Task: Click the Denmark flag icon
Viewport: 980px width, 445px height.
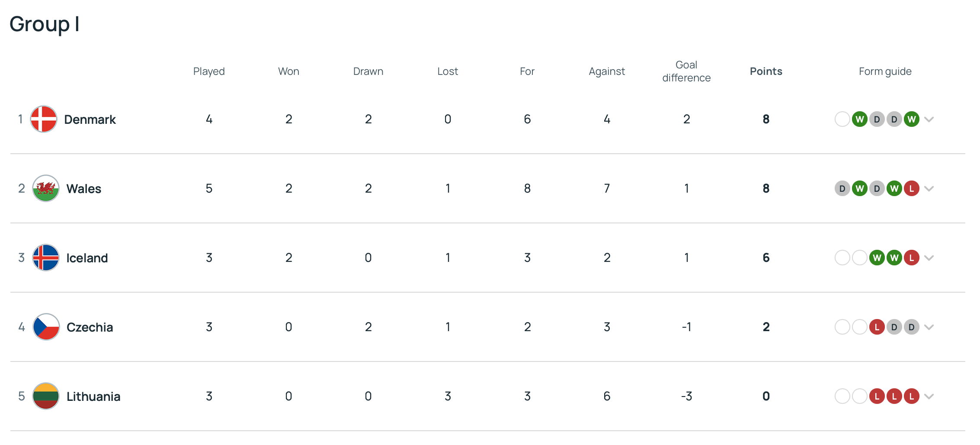Action: pyautogui.click(x=44, y=119)
